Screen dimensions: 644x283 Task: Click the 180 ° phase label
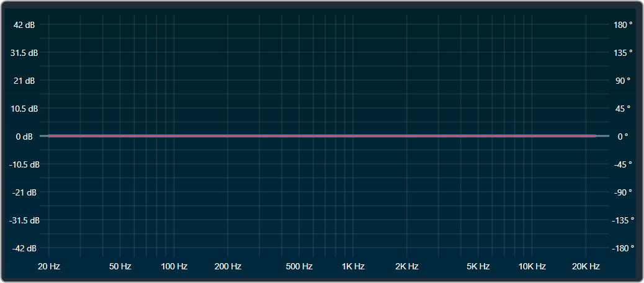pos(623,25)
